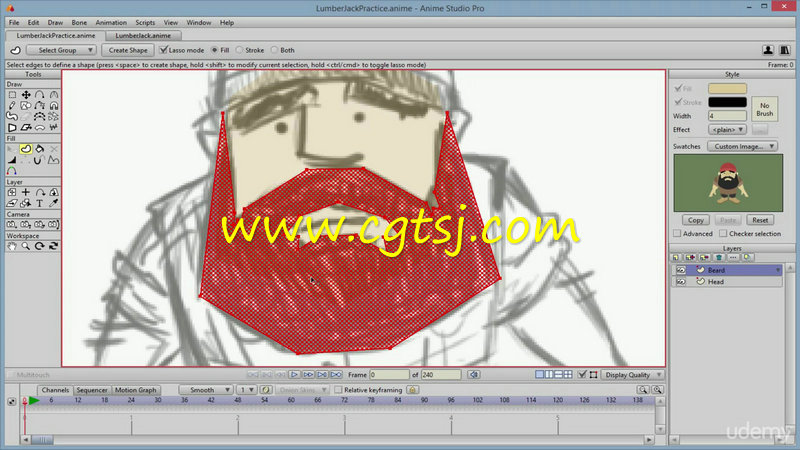Hide the Head layer via eye icon
Screen dimensions: 800x450
681,282
